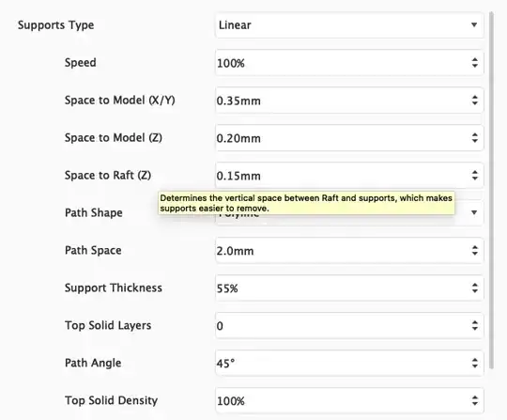This screenshot has height=420, width=507.
Task: Open the Supports Type dropdown showing Linear
Action: coord(349,25)
